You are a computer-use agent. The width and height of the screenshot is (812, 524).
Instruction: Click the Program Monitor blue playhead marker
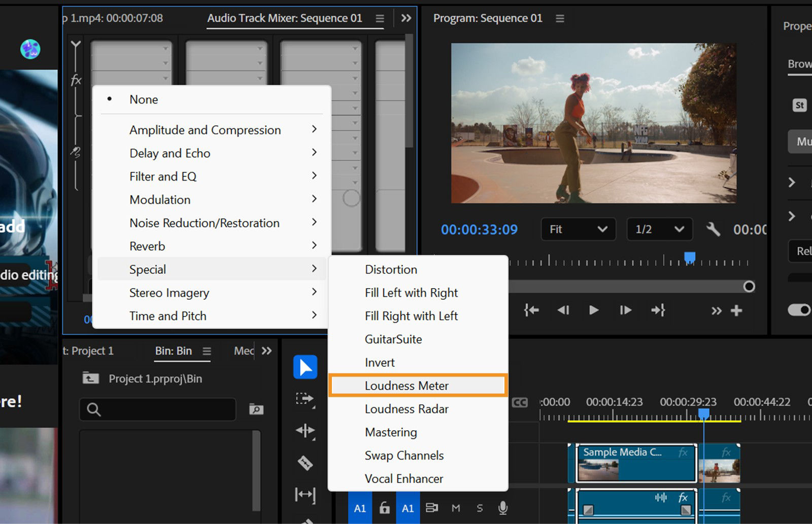coord(689,258)
